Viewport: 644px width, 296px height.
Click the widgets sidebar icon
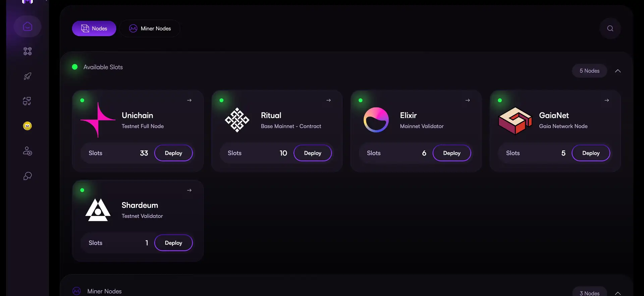[28, 101]
